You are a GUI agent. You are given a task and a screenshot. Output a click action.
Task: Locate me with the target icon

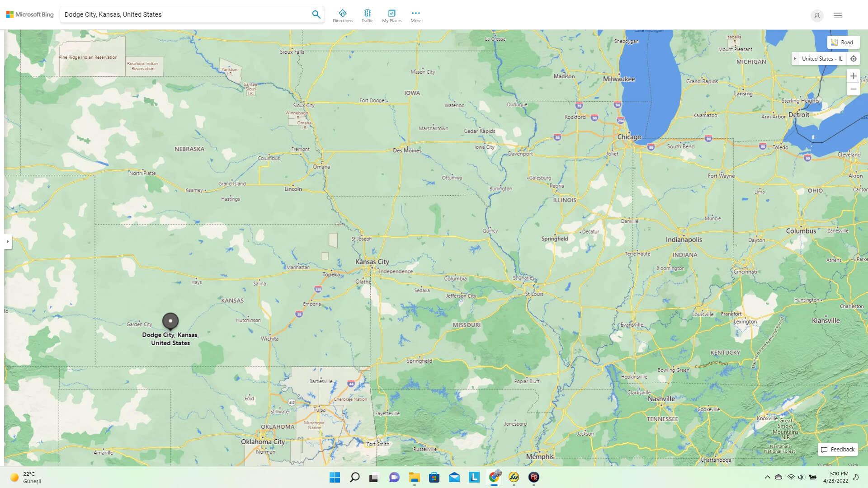coord(853,59)
